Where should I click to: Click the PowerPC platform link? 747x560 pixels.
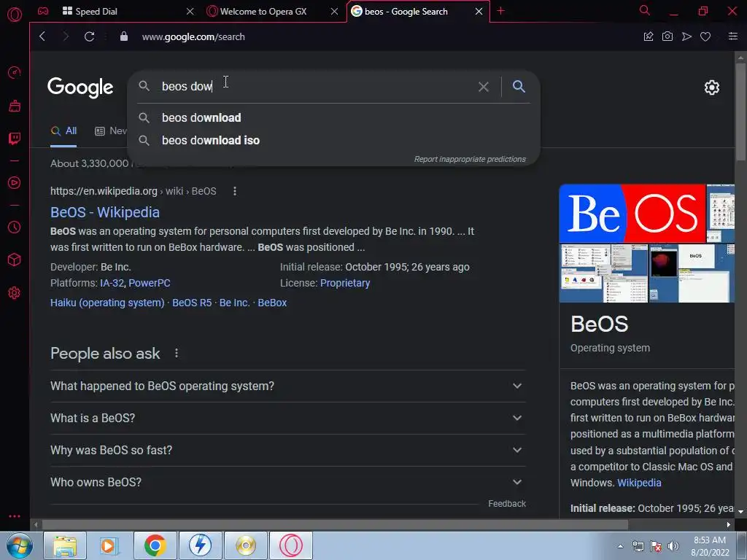tap(149, 283)
